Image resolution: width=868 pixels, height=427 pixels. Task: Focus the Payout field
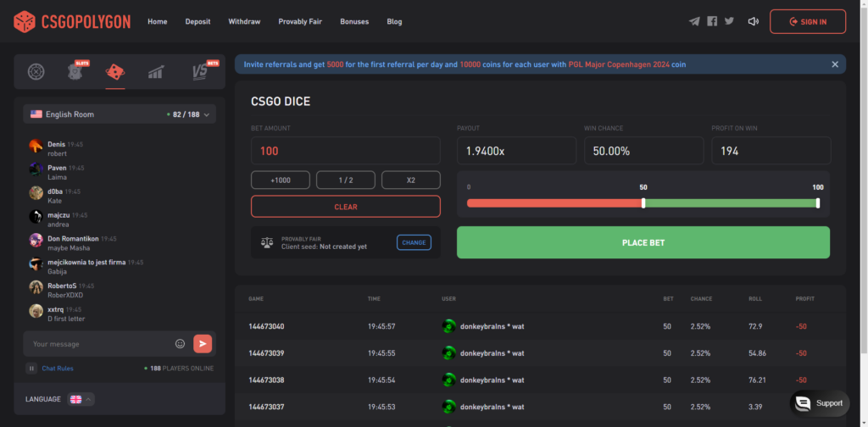point(516,151)
